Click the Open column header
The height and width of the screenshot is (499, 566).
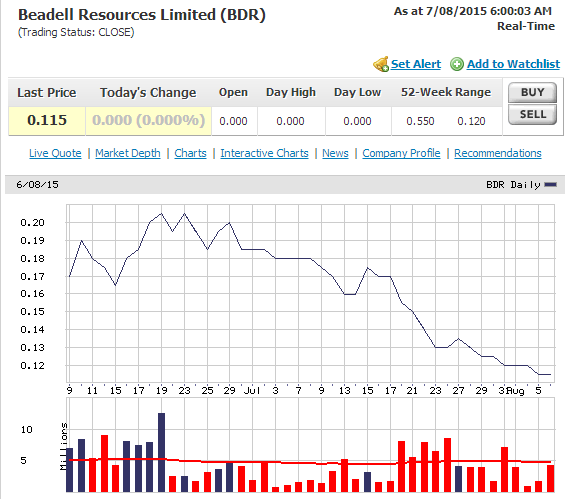click(x=233, y=92)
